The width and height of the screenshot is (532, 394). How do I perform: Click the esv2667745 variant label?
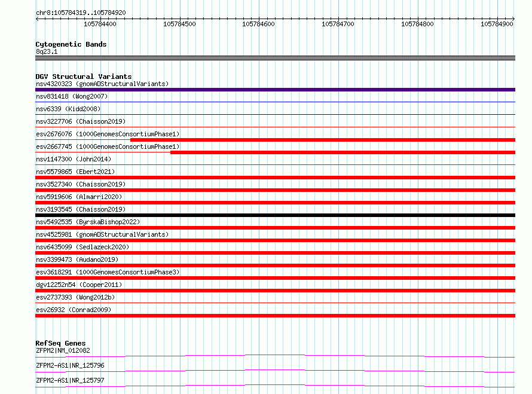pos(108,146)
